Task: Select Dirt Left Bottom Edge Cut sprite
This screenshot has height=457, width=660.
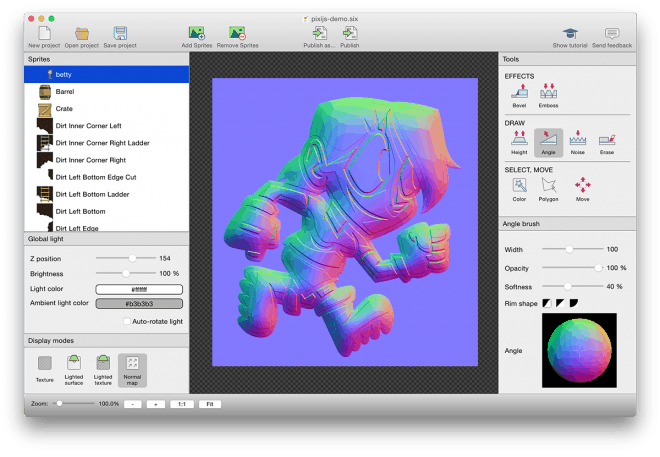Action: [106, 177]
